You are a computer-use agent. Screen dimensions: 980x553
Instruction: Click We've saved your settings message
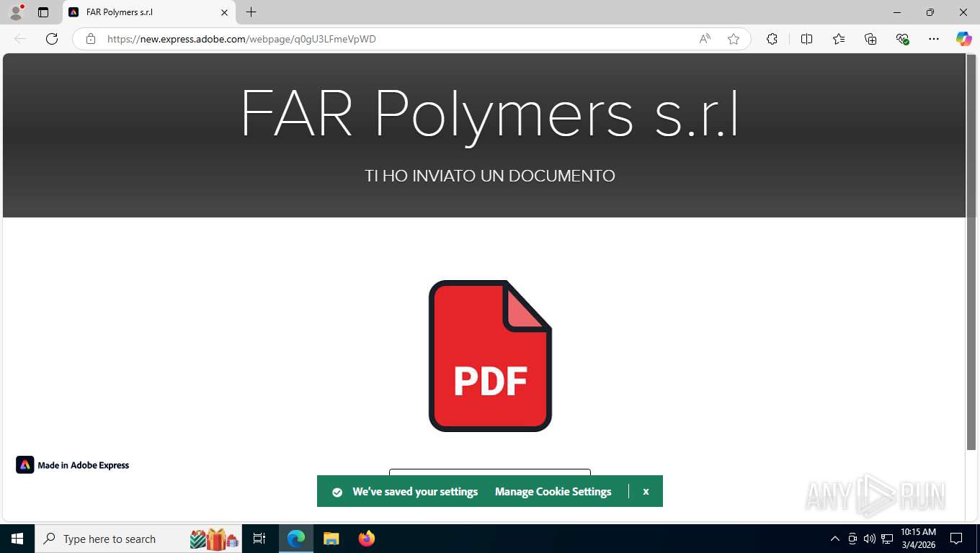pos(415,492)
